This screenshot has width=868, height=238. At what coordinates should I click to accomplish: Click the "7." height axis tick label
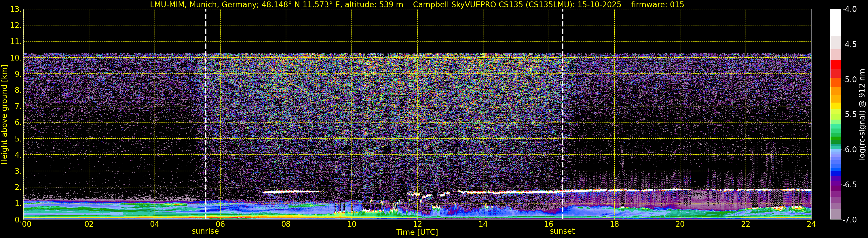(x=18, y=107)
